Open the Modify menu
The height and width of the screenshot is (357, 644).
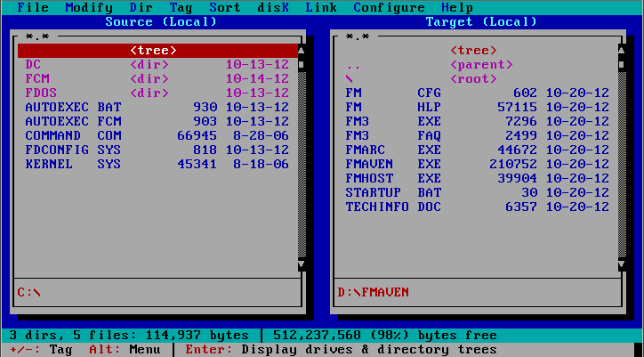point(89,7)
